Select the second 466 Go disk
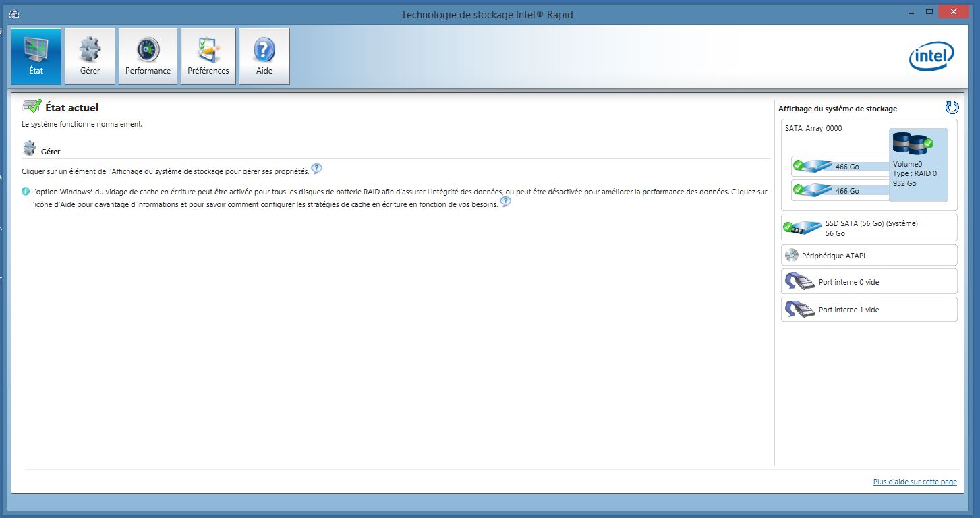 click(840, 190)
